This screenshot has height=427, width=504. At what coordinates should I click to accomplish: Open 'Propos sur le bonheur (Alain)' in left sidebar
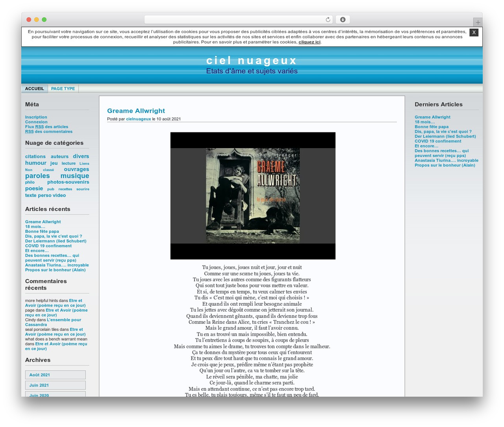[x=55, y=270]
